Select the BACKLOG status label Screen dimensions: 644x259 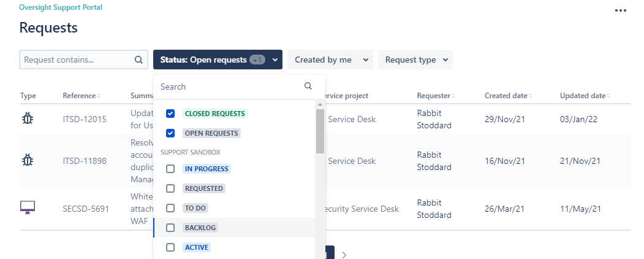point(200,228)
